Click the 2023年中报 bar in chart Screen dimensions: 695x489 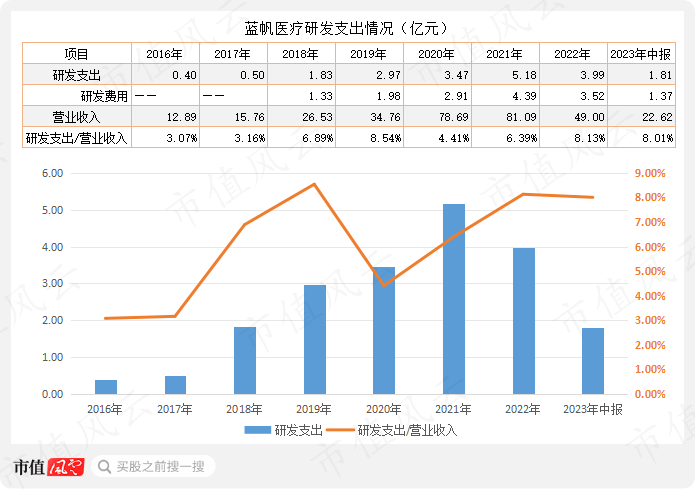[x=593, y=361]
